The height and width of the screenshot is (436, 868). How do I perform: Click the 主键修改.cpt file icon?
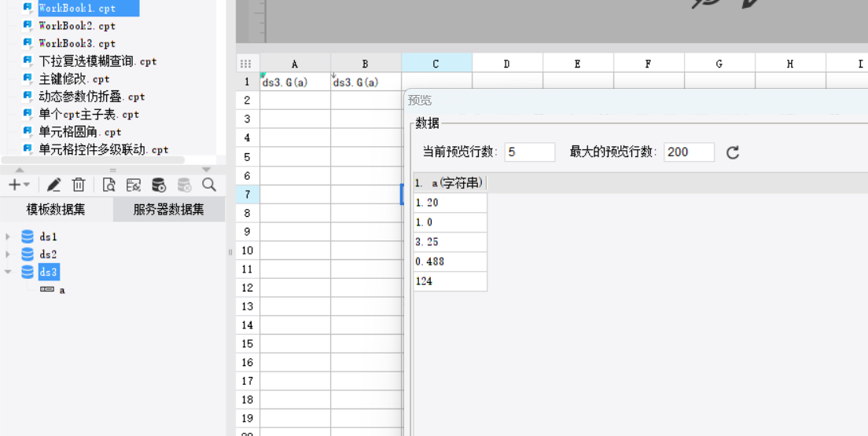(x=27, y=79)
